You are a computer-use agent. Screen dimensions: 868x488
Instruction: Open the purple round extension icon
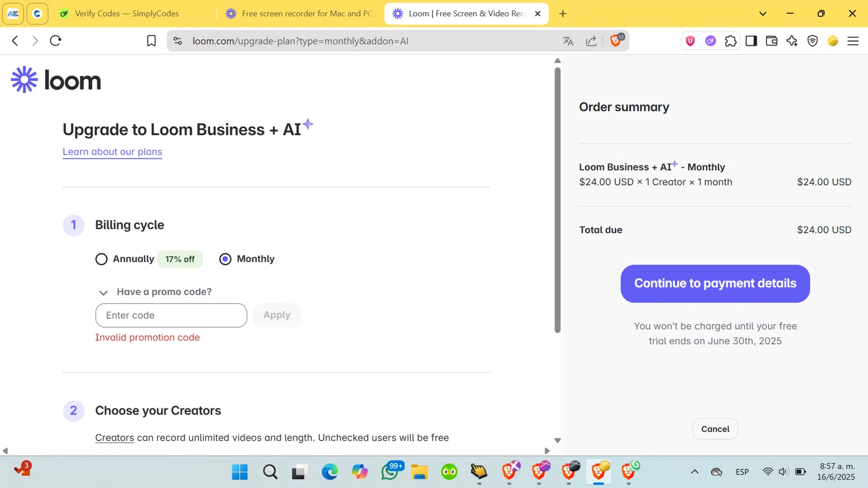click(711, 41)
